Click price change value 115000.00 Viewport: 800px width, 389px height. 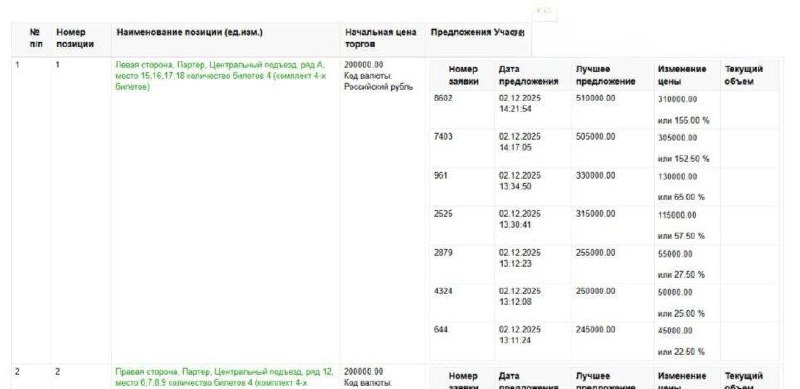point(677,215)
